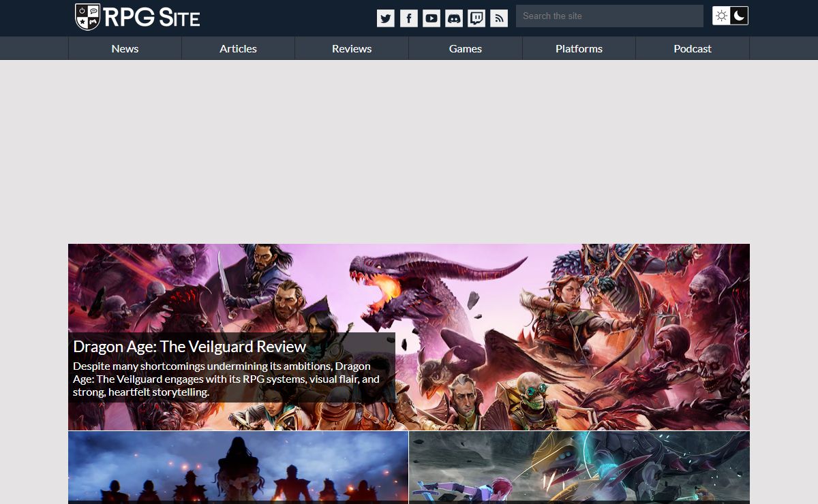Switch to light mode with sun icon

(721, 16)
